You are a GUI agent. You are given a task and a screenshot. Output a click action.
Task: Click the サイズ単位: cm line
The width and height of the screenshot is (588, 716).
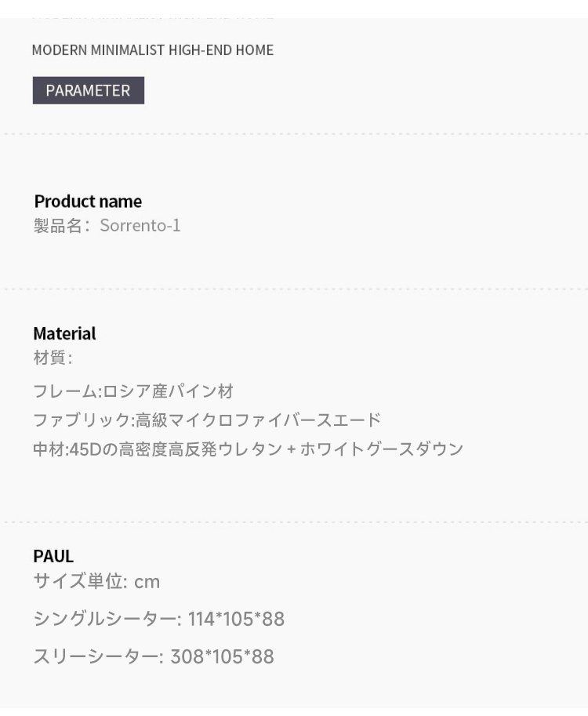(x=96, y=582)
